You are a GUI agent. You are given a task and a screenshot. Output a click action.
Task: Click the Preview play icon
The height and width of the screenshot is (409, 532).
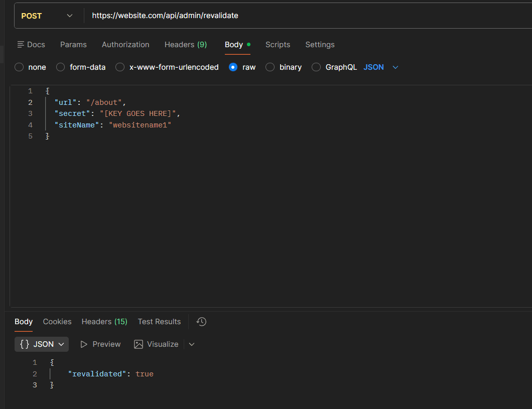(84, 344)
